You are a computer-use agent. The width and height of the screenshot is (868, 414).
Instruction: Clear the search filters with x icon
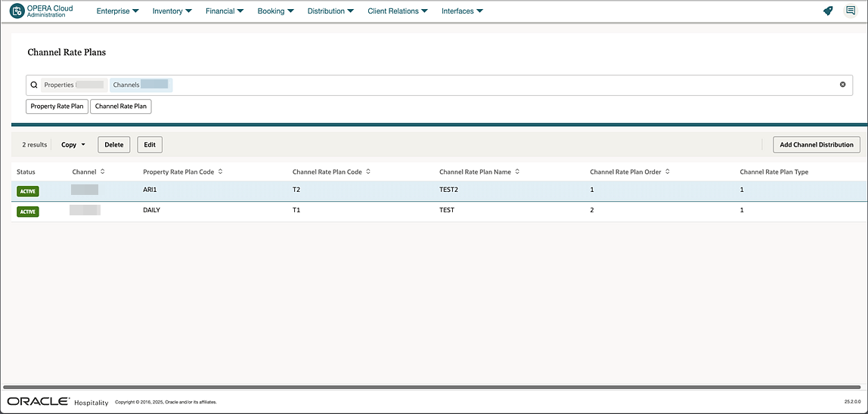[x=842, y=85]
